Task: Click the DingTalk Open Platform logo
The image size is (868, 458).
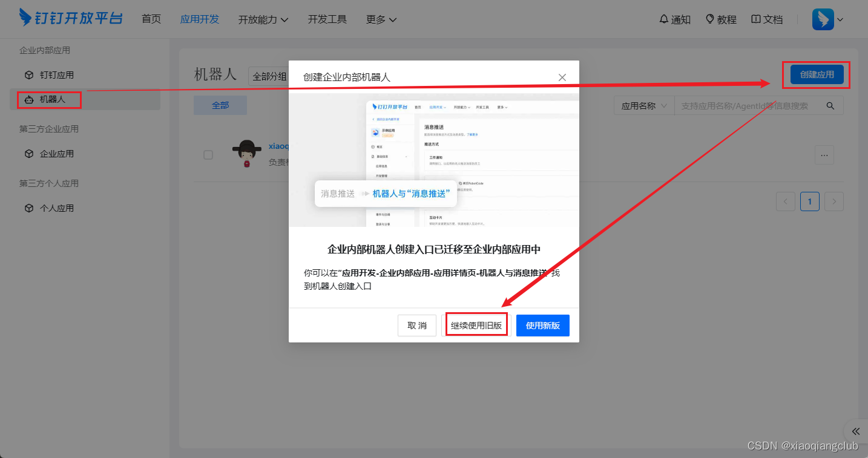Action: 71,18
